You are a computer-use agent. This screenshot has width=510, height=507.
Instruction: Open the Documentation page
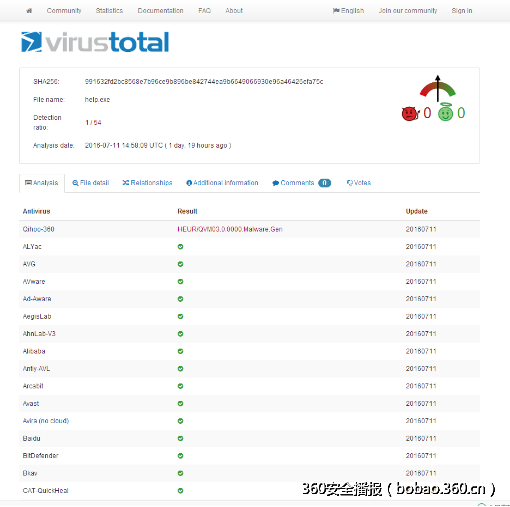tap(160, 11)
